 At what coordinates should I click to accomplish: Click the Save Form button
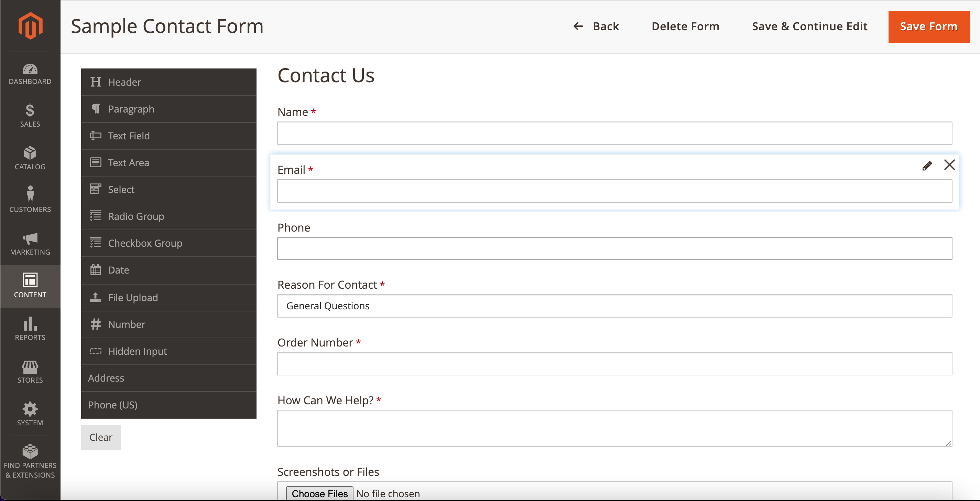[928, 26]
